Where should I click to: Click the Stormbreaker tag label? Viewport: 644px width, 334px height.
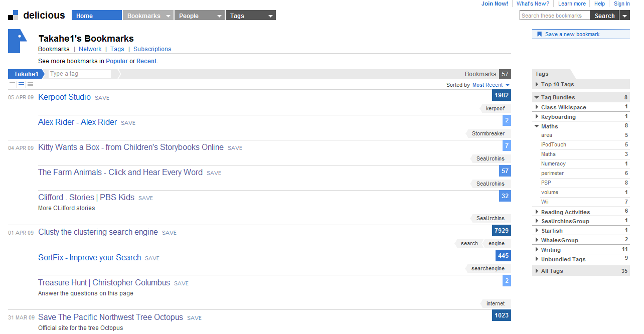coord(489,133)
